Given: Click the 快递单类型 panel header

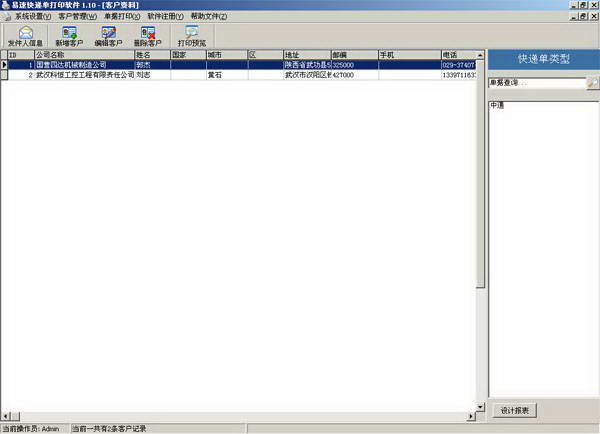Looking at the screenshot, I should (x=543, y=59).
